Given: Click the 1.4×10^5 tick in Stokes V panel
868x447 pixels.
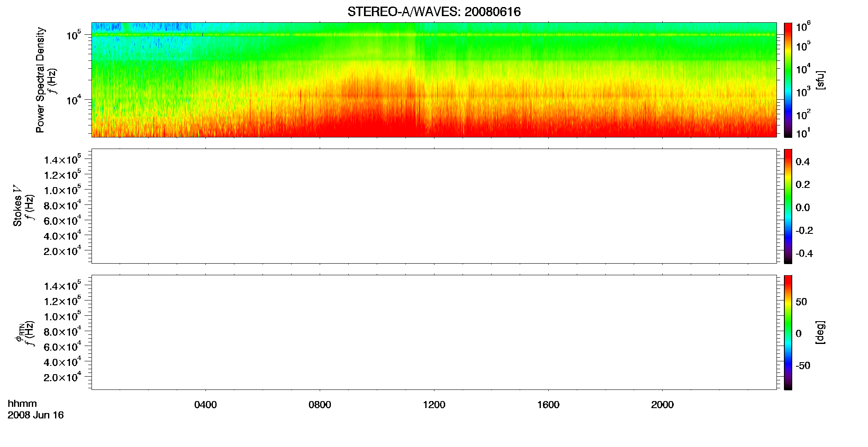Looking at the screenshot, I should click(62, 159).
